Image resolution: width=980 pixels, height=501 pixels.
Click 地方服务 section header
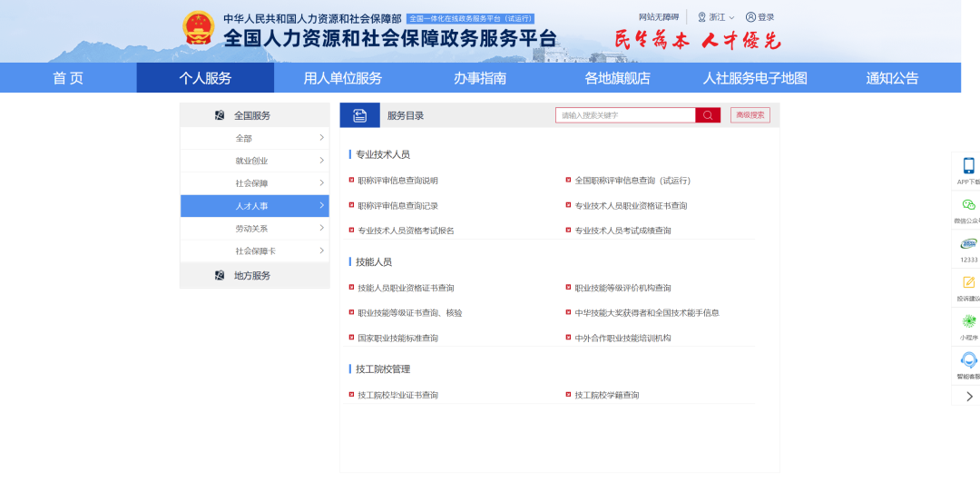[x=255, y=275]
